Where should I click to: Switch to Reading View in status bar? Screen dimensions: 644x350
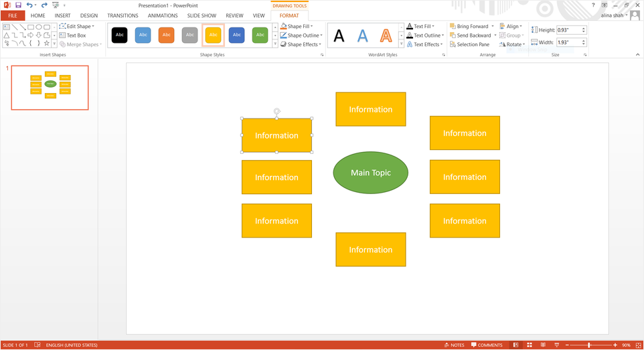coord(542,345)
